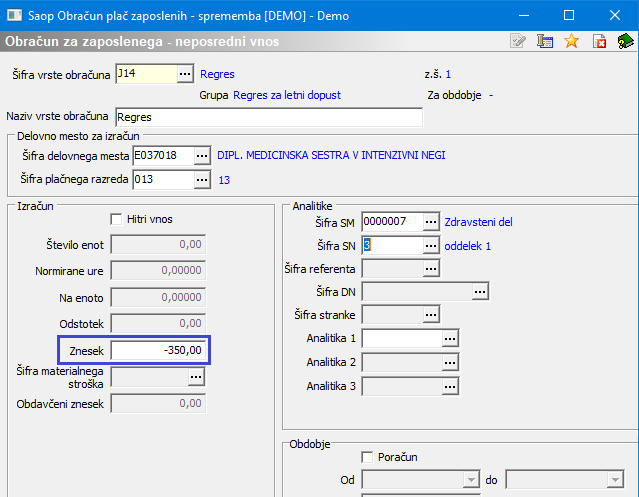Click the Šifra delovnega mesta input E037018
Screen dimensions: 639x497
tap(163, 156)
